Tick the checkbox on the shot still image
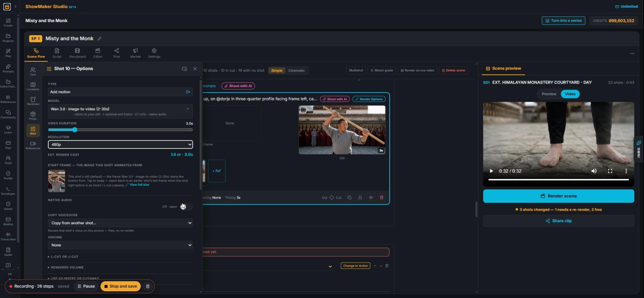This screenshot has height=298, width=644. 303,110
